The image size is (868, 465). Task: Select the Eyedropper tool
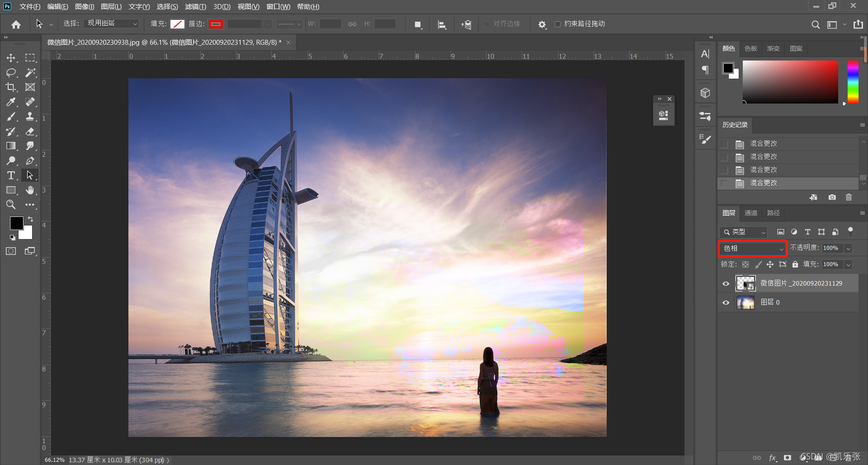point(11,102)
